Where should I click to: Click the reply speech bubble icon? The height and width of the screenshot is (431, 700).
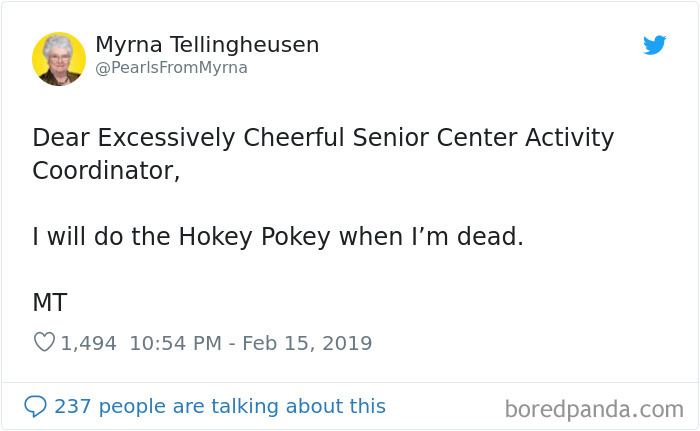36,406
